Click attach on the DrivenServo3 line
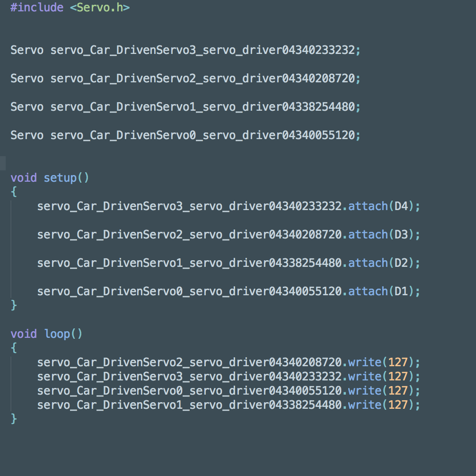476x476 pixels. click(368, 206)
